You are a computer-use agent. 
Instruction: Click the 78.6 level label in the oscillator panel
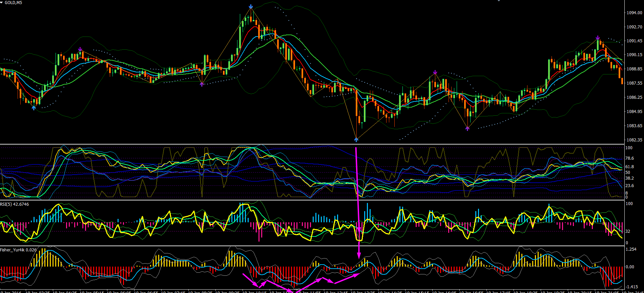click(629, 158)
